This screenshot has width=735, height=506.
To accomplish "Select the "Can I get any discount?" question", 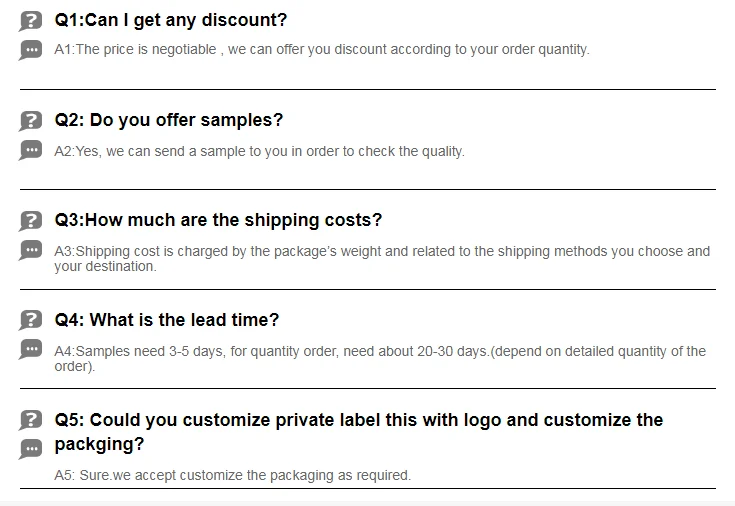I will tap(170, 20).
